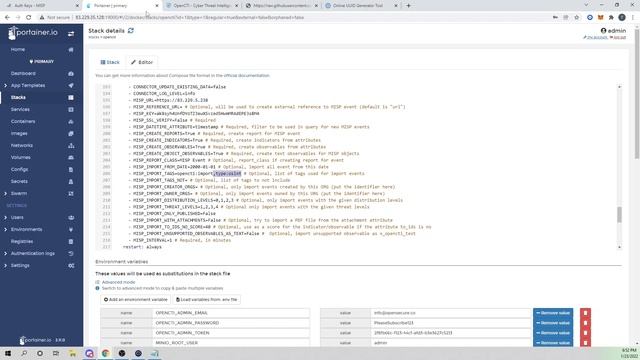Image resolution: width=640 pixels, height=360 pixels.
Task: Switch to the Online UUID Generator browser tab
Action: tap(361, 6)
